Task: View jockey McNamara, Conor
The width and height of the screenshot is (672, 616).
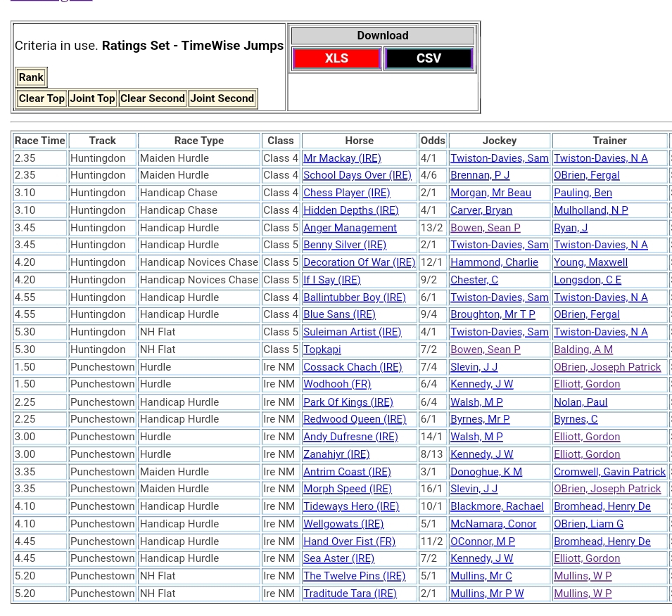Action: tap(493, 524)
